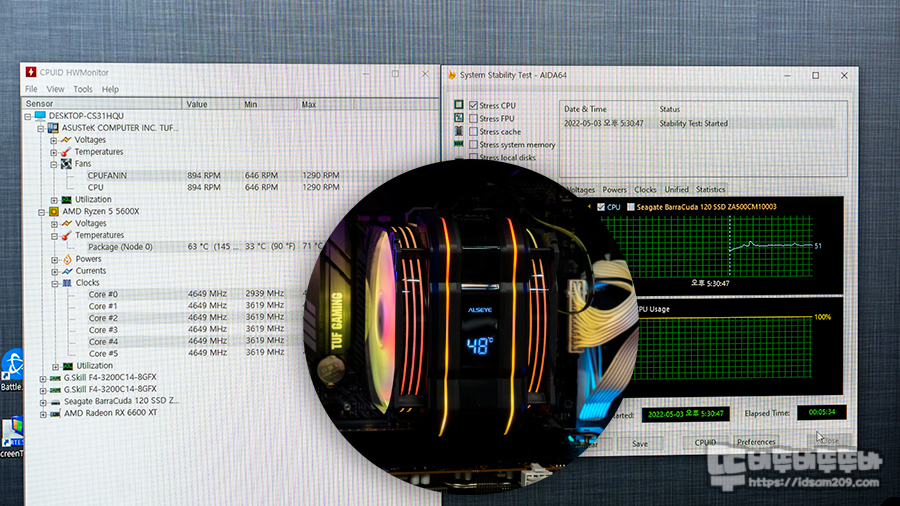Click the Save button in AIDA64
Screen dimensions: 900x506
coord(640,443)
